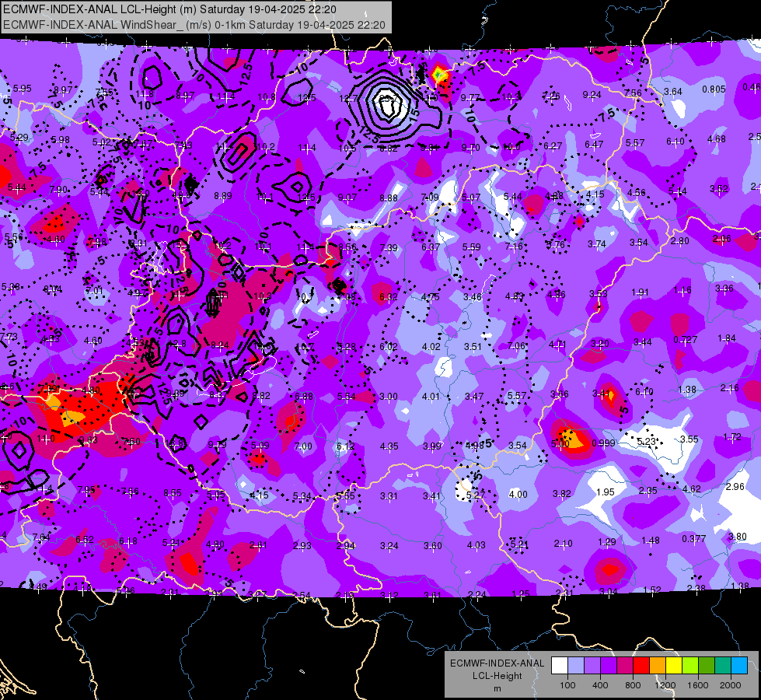761x700 pixels.
Task: Click the red swatch in the legend
Action: pos(641,666)
